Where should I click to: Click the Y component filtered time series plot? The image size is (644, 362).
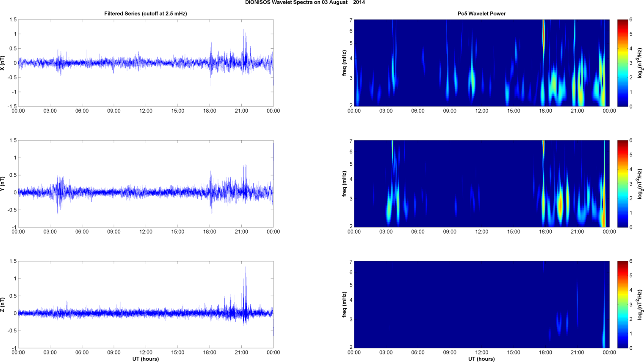[146, 184]
